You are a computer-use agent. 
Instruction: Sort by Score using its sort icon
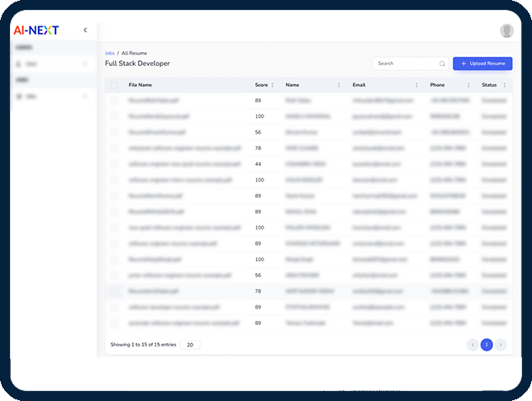point(272,85)
